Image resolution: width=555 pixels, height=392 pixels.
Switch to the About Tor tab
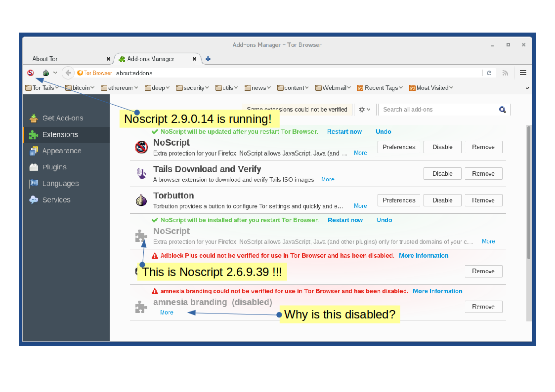pos(69,59)
